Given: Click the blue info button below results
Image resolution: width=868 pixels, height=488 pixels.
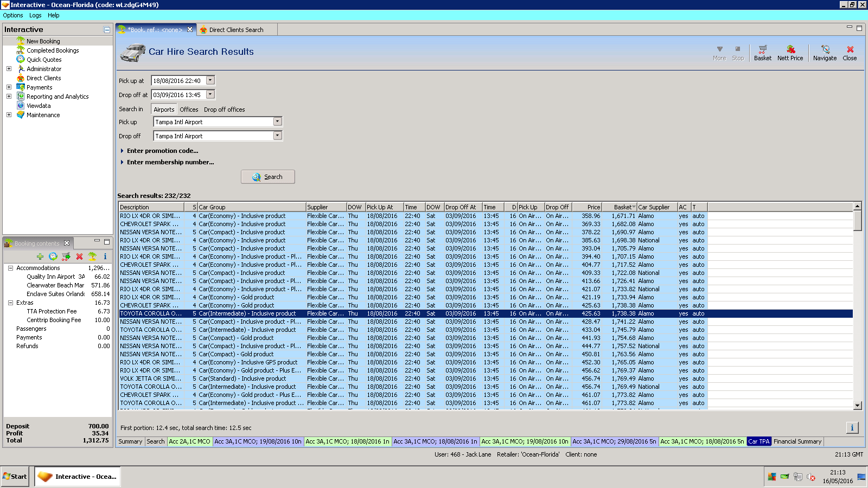Looking at the screenshot, I should 852,428.
